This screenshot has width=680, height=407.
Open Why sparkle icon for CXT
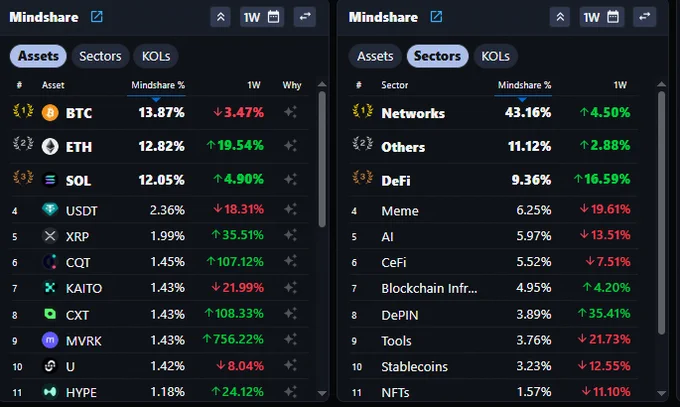coord(291,313)
